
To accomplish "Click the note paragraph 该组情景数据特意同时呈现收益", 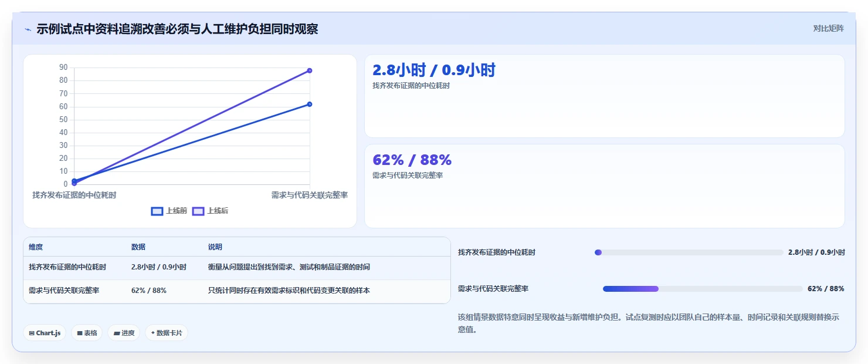I will point(649,323).
